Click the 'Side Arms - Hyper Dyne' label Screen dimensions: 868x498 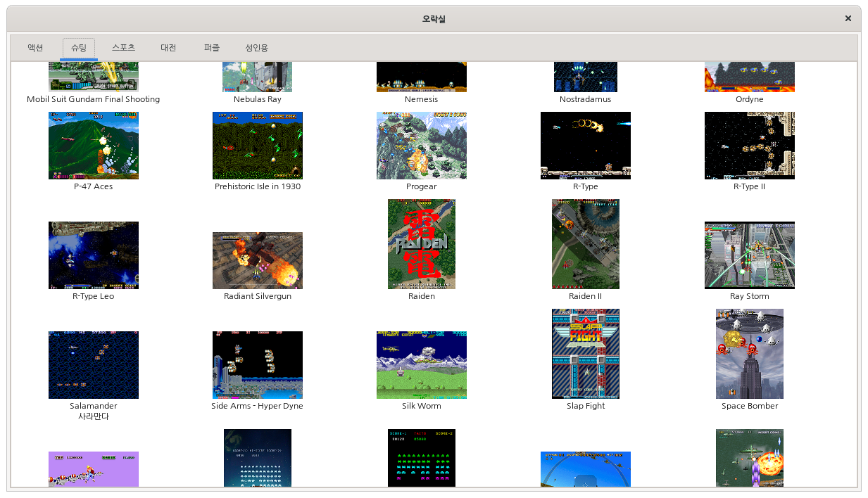tap(258, 406)
